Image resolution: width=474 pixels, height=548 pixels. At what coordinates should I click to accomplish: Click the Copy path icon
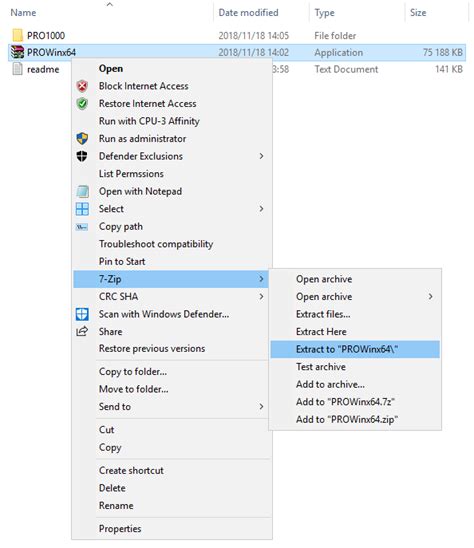click(x=82, y=227)
